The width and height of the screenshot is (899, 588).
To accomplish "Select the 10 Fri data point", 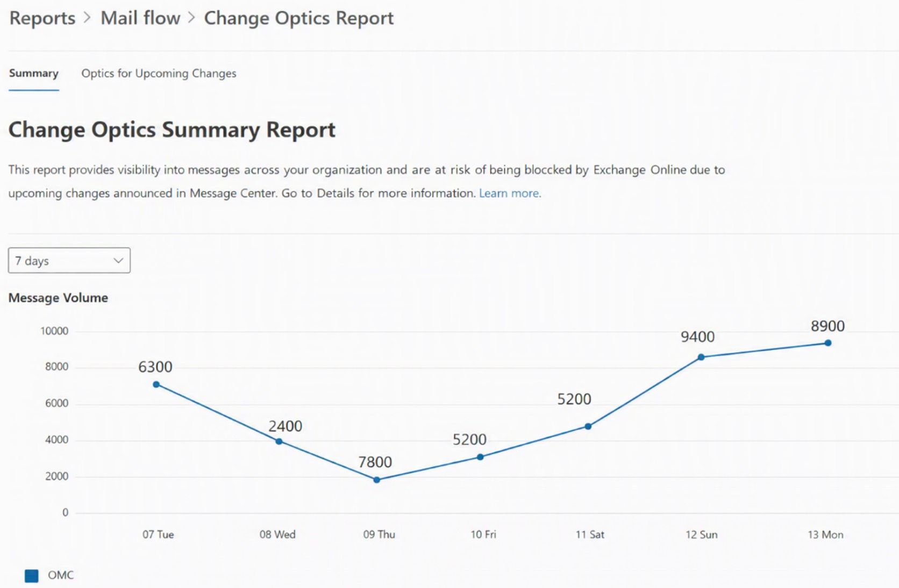I will pos(480,457).
